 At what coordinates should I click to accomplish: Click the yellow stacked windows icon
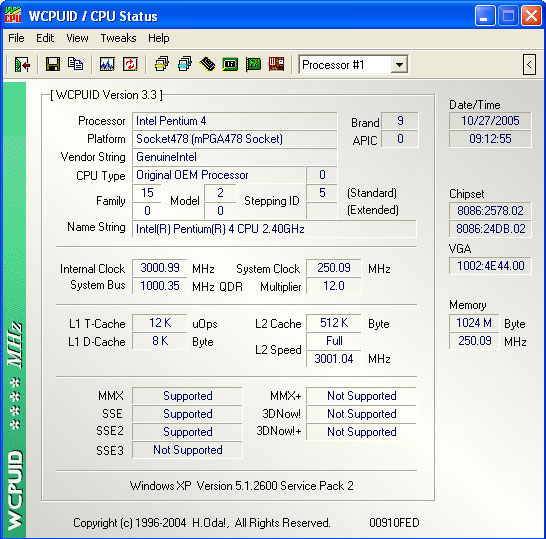point(162,64)
